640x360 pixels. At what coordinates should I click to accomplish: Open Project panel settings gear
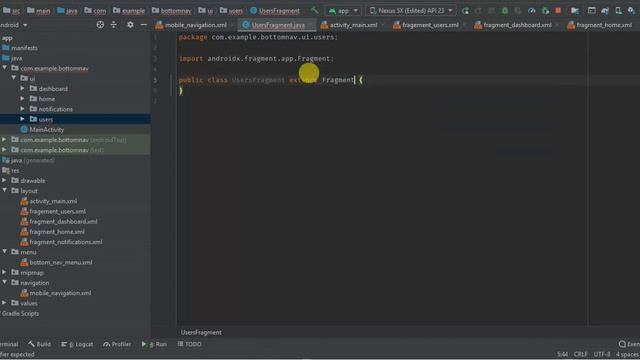tap(130, 25)
